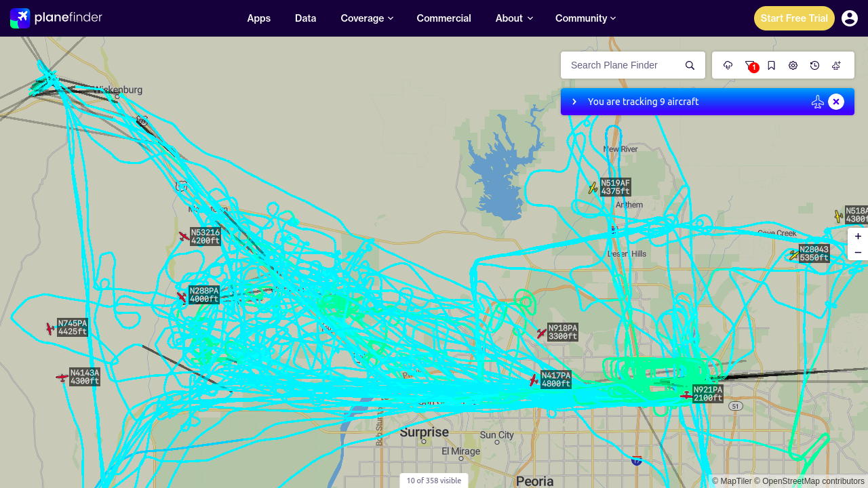Select aircraft N519AF on the map
The image size is (868, 488).
(593, 188)
